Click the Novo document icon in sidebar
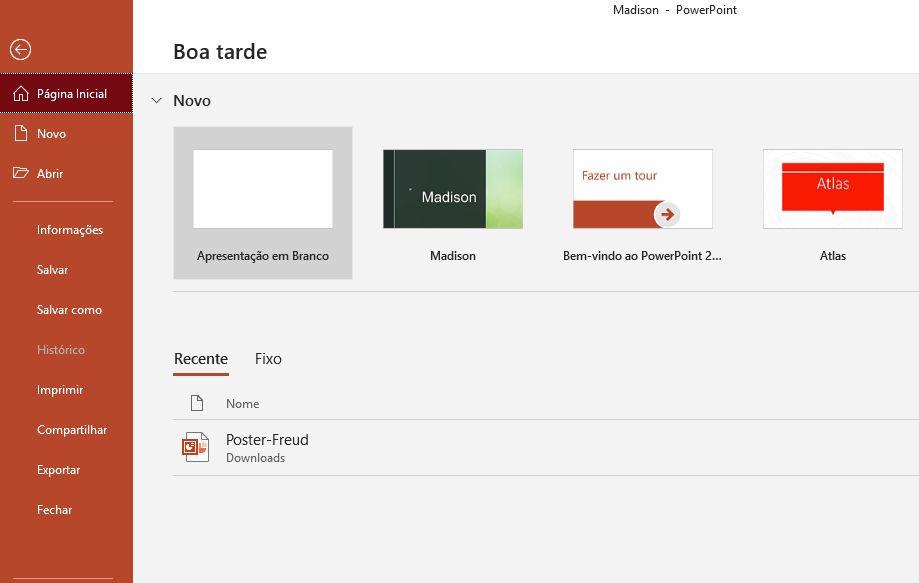The image size is (919, 583). tap(21, 134)
